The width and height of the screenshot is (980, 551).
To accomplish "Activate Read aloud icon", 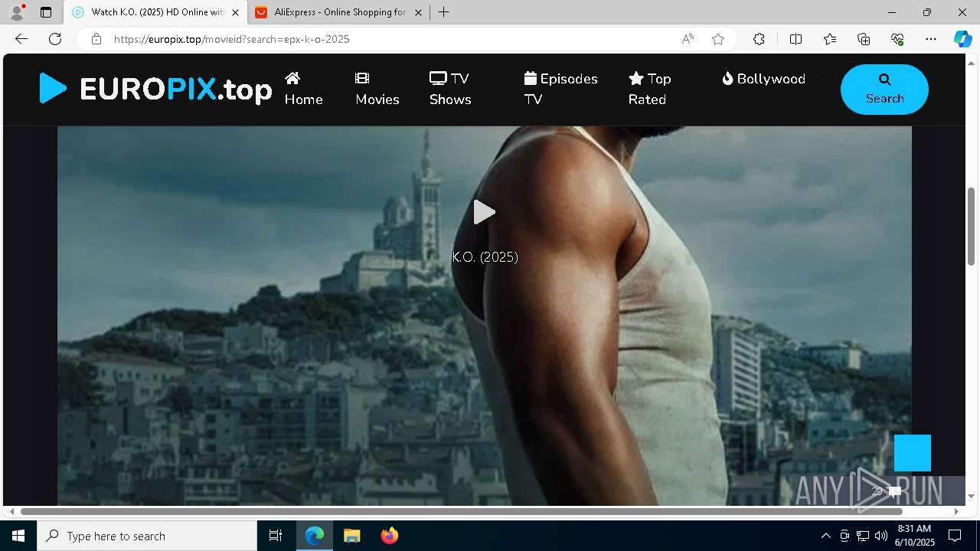I will (688, 39).
